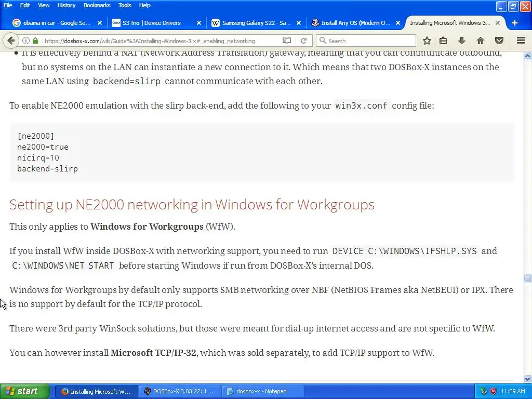Close the 'Install Any OS' tab
Screen dimensions: 532x399
(397, 23)
